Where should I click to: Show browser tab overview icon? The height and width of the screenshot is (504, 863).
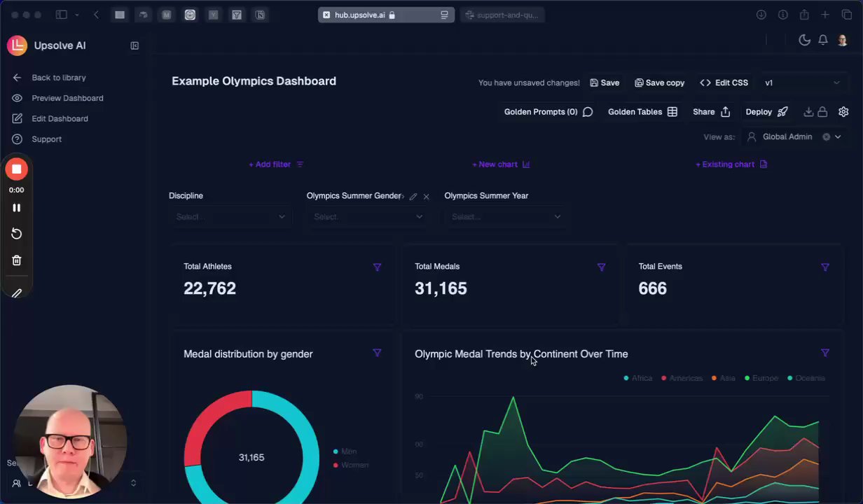point(847,15)
